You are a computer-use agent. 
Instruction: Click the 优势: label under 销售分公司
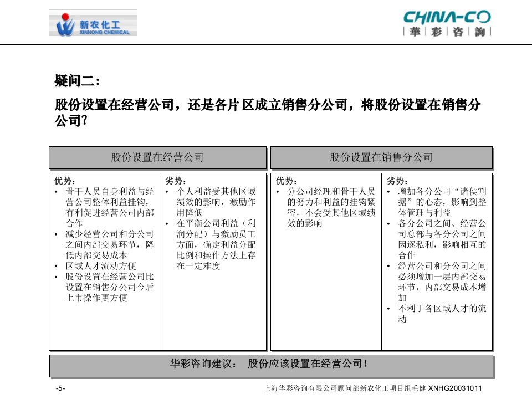pos(287,181)
